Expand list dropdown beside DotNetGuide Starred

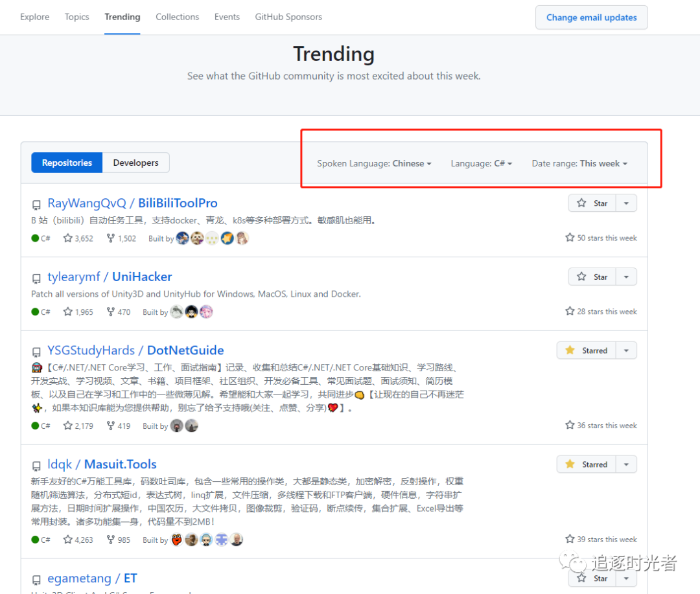tap(626, 350)
